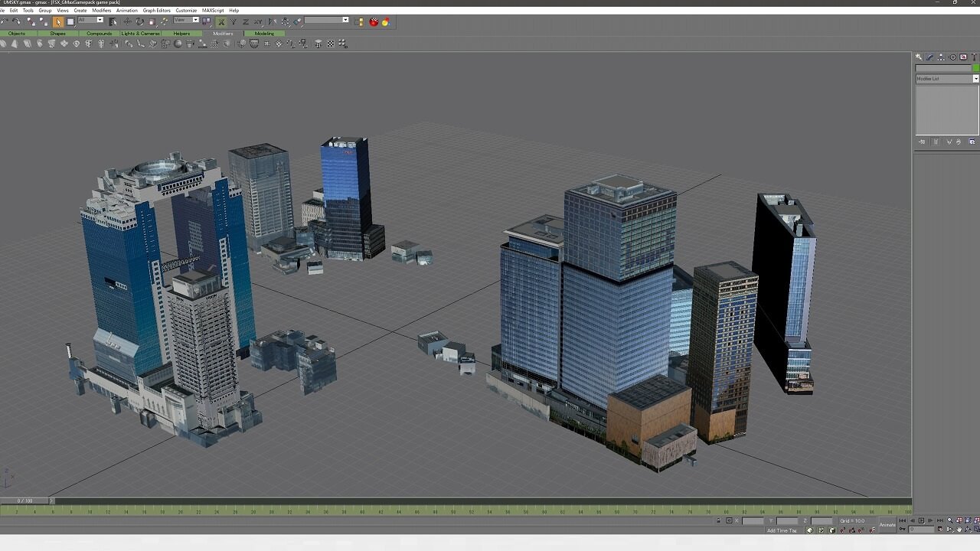Activate the Select and Rotate tool
Viewport: 980px width, 551px height.
click(x=140, y=21)
